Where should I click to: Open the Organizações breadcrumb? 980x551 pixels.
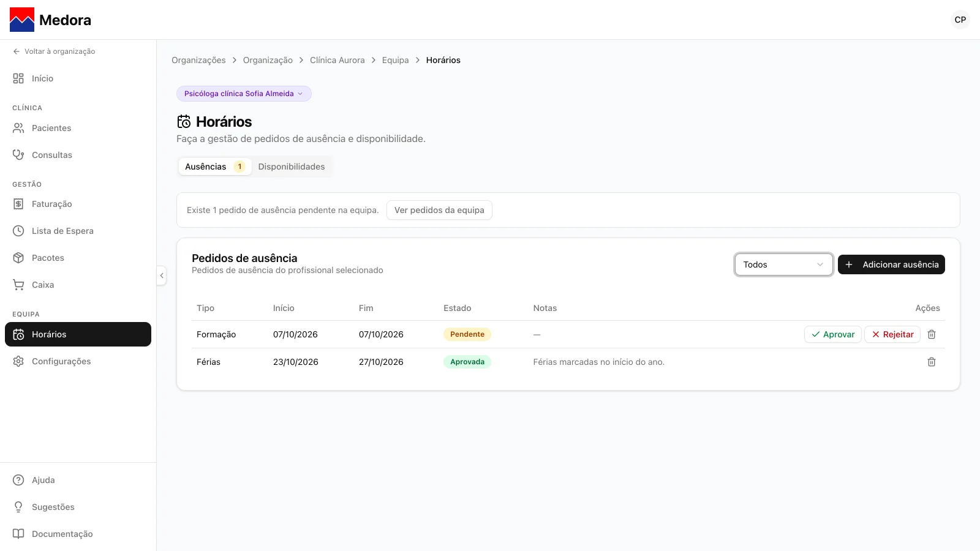click(198, 60)
